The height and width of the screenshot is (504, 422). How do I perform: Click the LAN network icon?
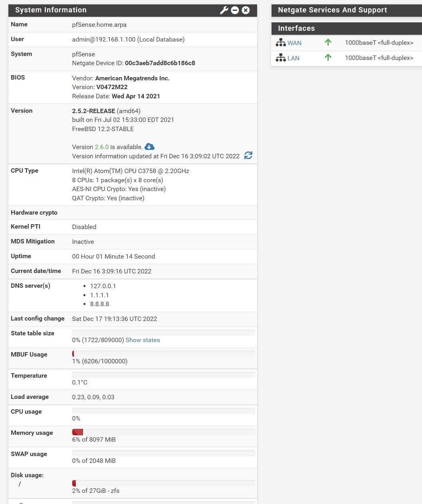pos(281,58)
